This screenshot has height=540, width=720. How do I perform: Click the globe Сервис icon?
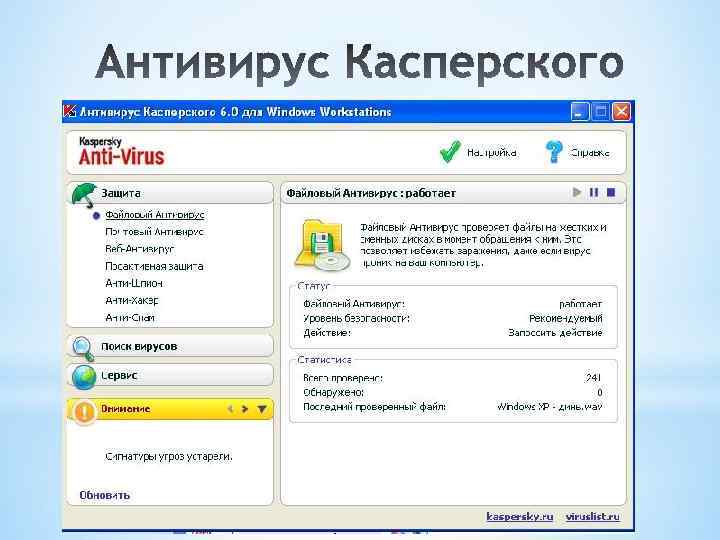pyautogui.click(x=84, y=377)
